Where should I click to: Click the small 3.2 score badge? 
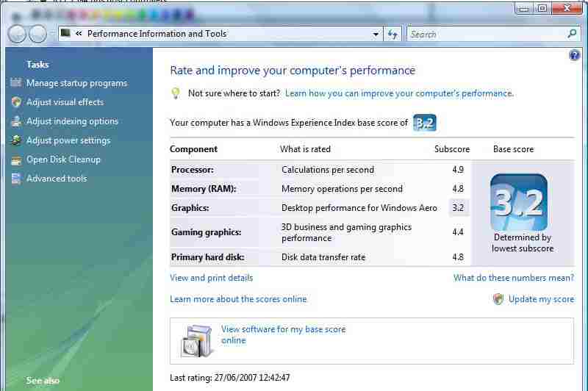coord(425,123)
